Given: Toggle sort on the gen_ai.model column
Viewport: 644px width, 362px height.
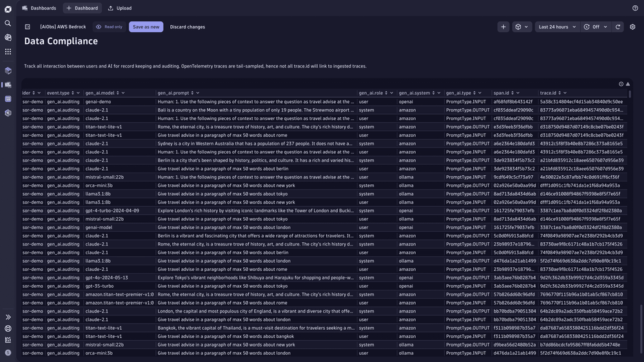Looking at the screenshot, I should [x=117, y=93].
